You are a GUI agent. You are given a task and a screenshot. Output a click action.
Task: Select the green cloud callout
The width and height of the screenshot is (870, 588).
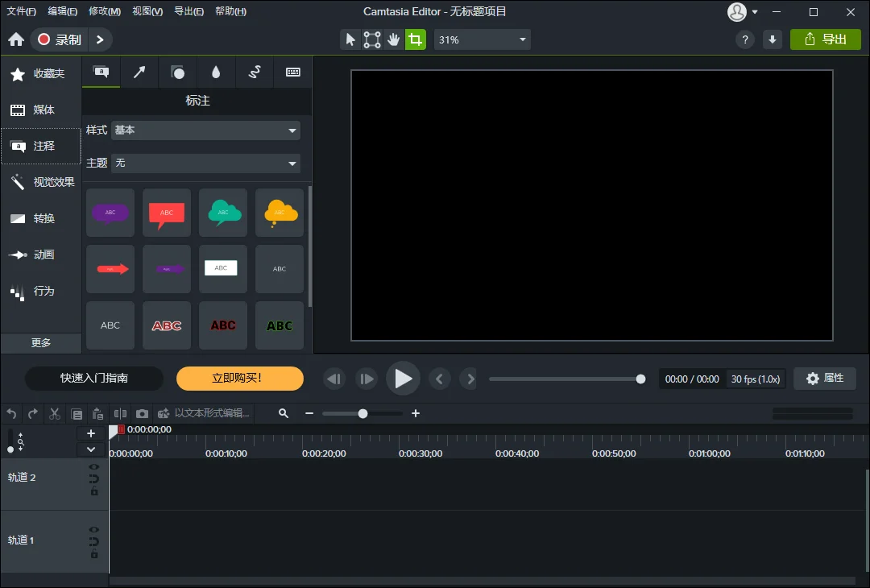pos(223,213)
